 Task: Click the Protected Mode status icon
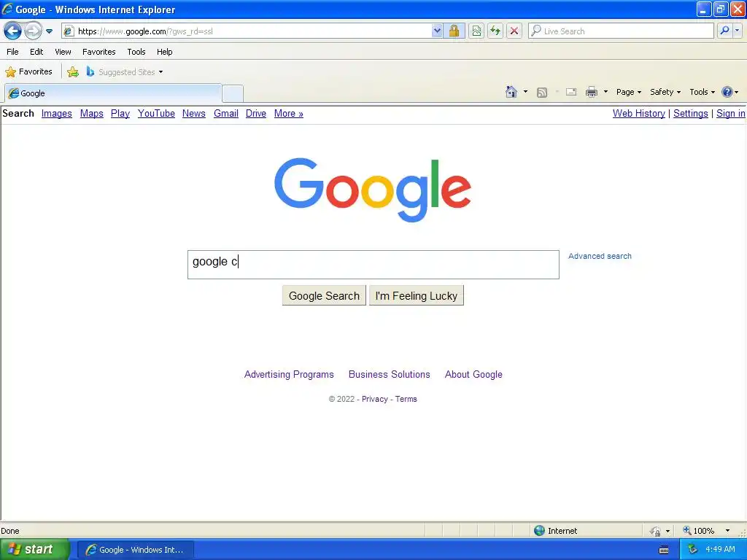pyautogui.click(x=656, y=531)
